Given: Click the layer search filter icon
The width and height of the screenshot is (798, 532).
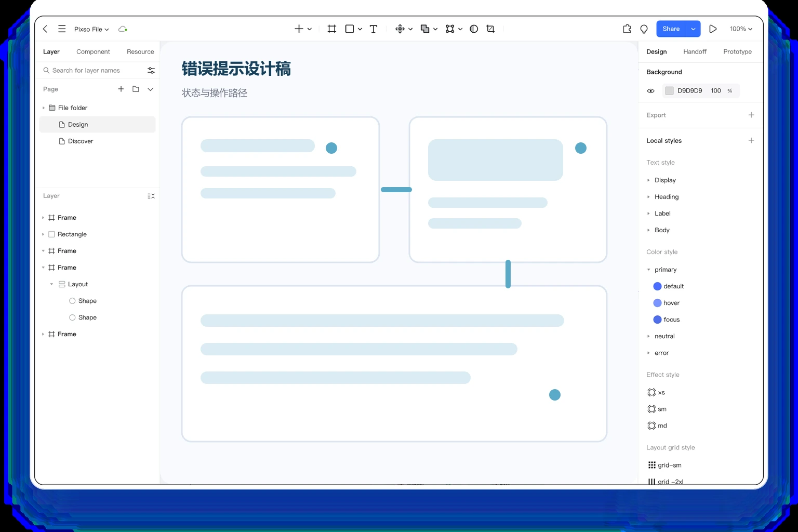Looking at the screenshot, I should [151, 70].
